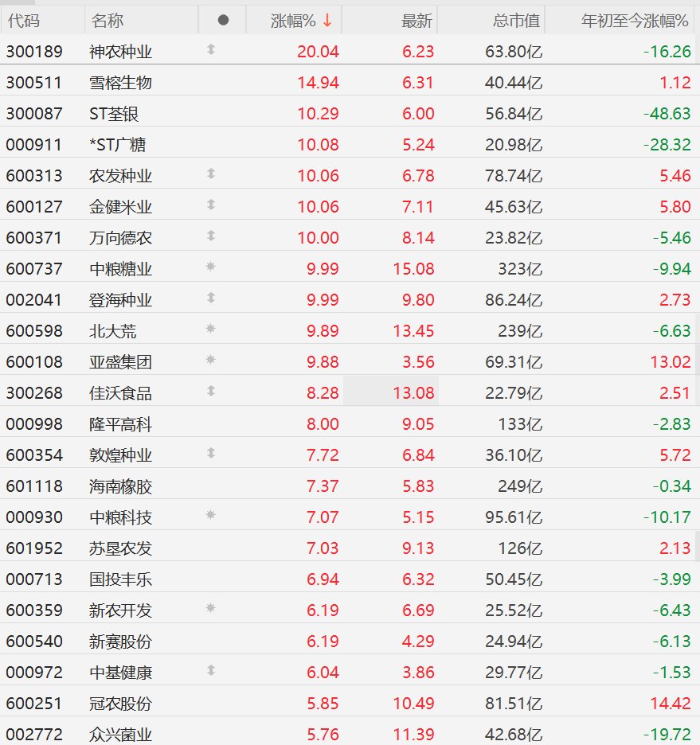Click stock code 000911

click(34, 144)
